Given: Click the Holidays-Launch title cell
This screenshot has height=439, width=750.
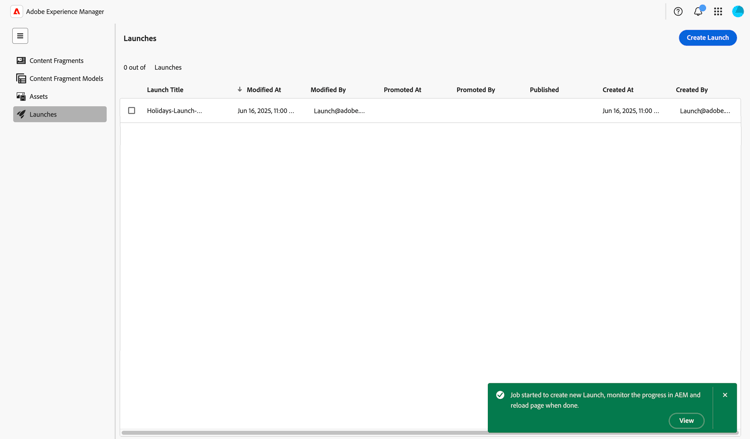Looking at the screenshot, I should tap(175, 110).
